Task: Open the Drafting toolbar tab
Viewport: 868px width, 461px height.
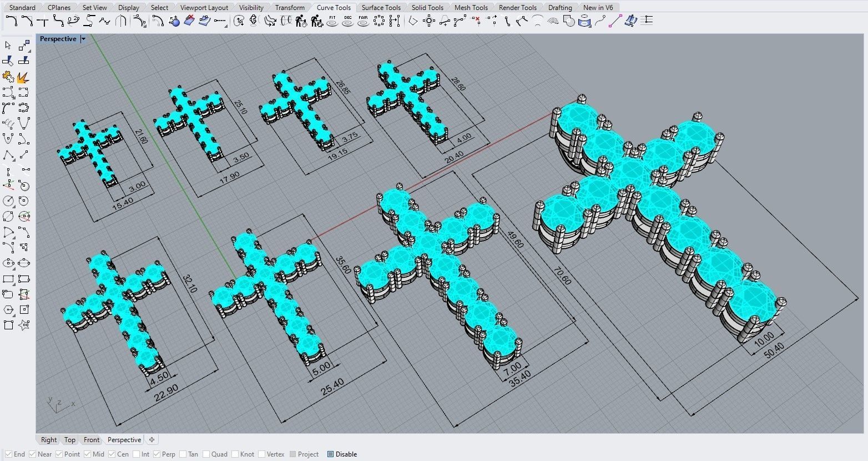Action: coord(560,7)
